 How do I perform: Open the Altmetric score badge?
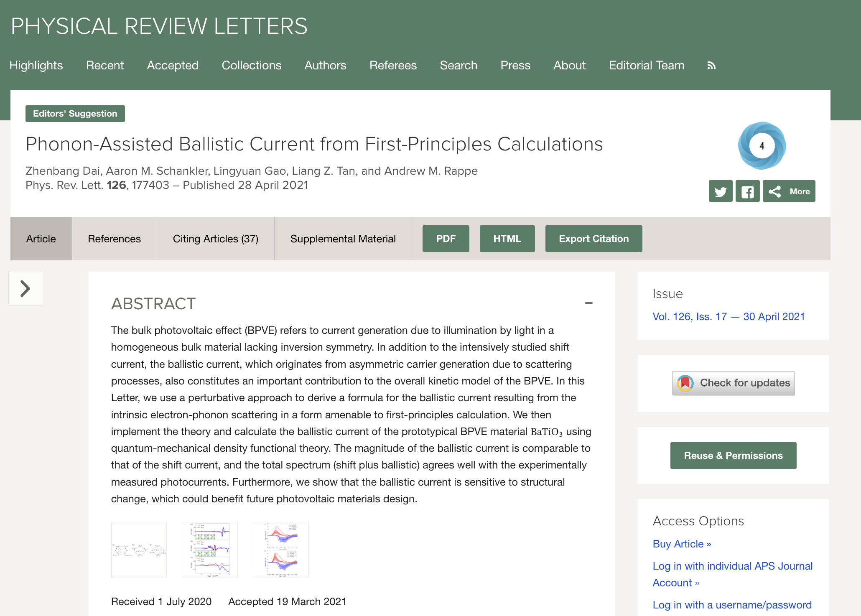[762, 145]
